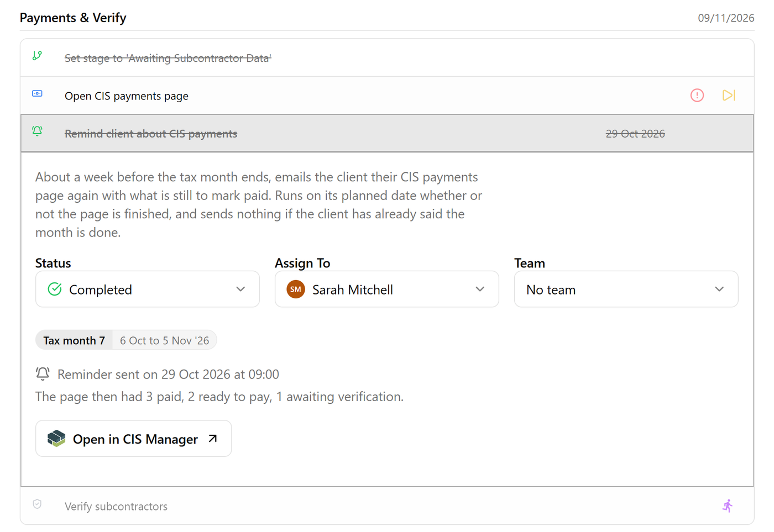The width and height of the screenshot is (774, 532).
Task: Click the yellow skip-forward icon
Action: point(729,96)
